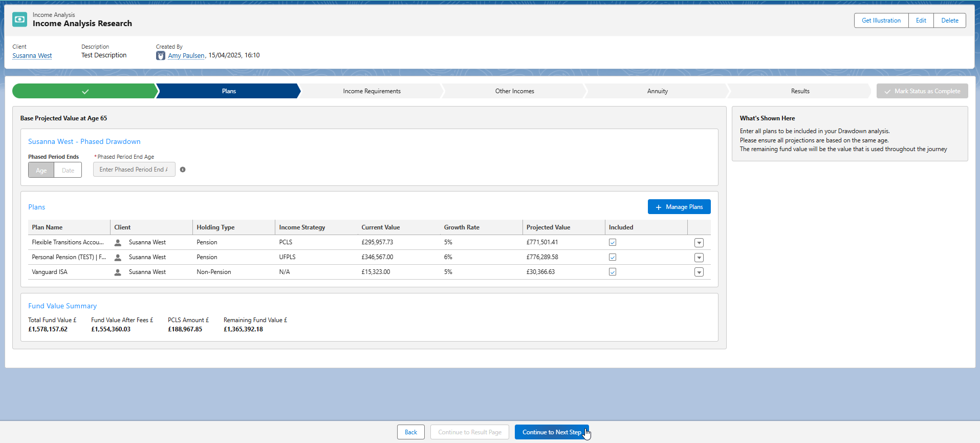The width and height of the screenshot is (980, 443).
Task: Expand row actions menu for Vanguard ISA
Action: tap(699, 272)
